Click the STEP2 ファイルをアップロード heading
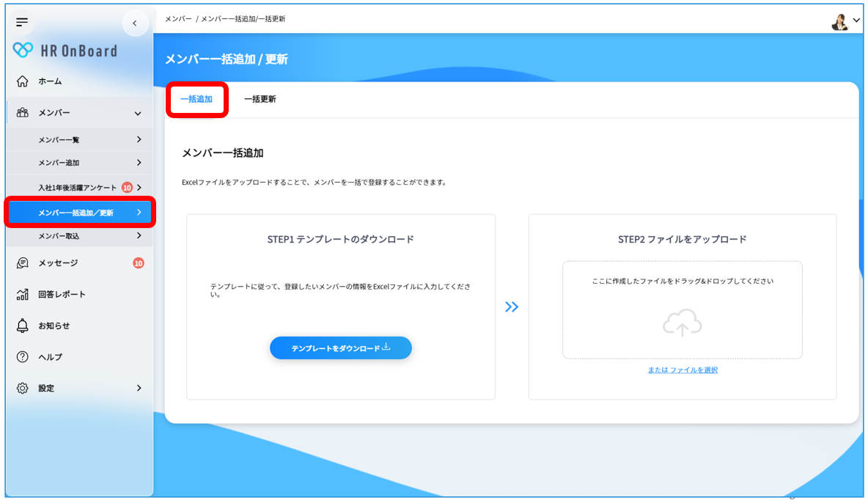This screenshot has height=500, width=868. [x=682, y=239]
